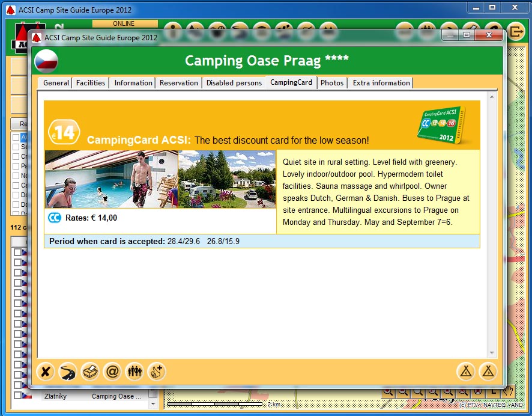Select the hand pan tool on map
This screenshot has width=532, height=416.
coord(508,391)
